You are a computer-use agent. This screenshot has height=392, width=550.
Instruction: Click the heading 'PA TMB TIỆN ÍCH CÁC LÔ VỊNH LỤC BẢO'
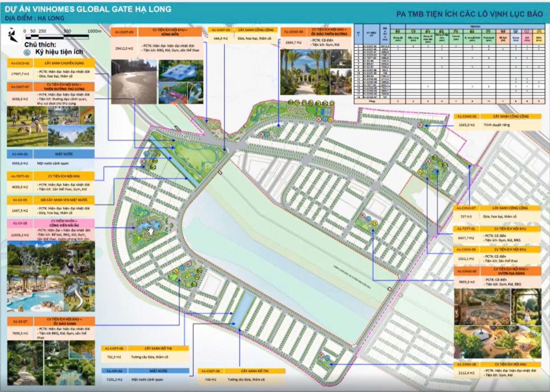coord(469,14)
